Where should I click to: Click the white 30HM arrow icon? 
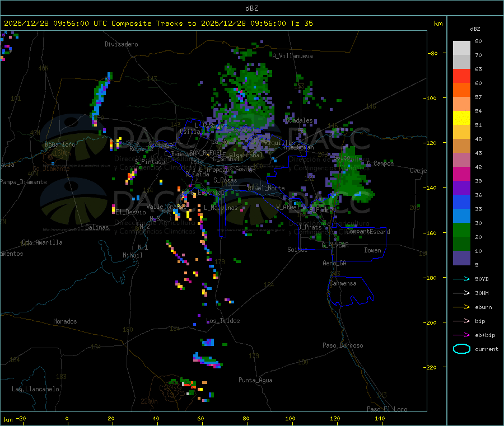461,293
